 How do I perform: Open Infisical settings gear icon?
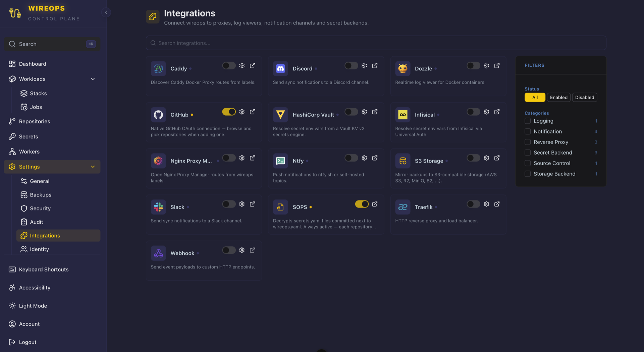(486, 112)
